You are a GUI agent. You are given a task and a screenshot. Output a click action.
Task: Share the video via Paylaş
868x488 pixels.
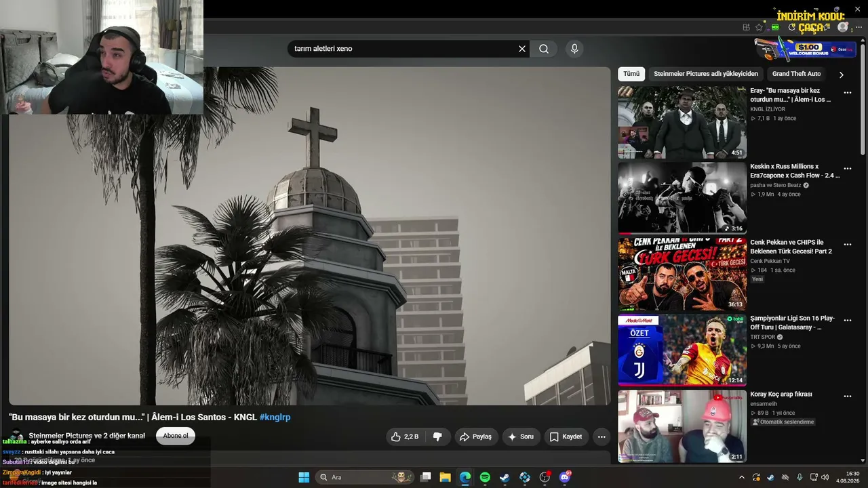click(476, 437)
